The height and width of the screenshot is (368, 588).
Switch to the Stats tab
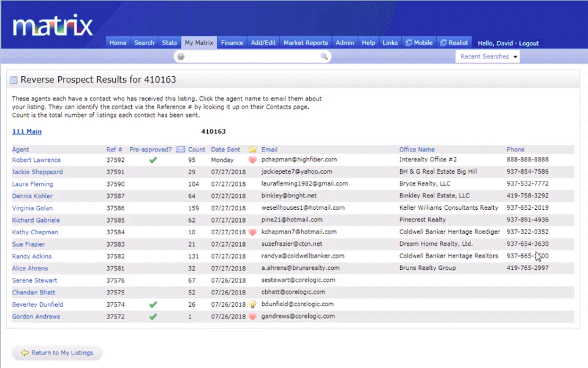click(169, 43)
